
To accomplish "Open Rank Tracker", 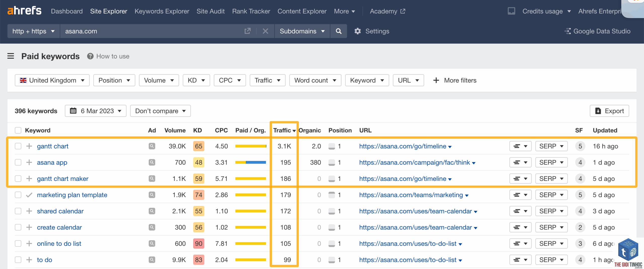I will point(251,11).
